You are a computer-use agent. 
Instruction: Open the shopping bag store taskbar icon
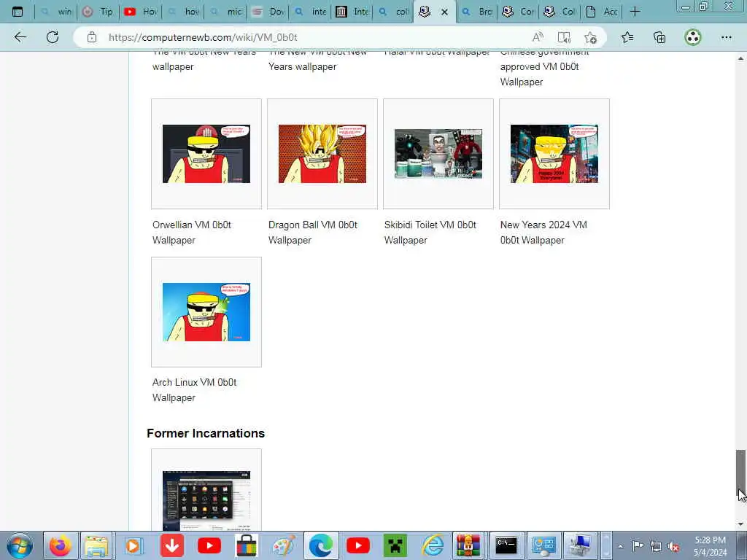pyautogui.click(x=247, y=545)
